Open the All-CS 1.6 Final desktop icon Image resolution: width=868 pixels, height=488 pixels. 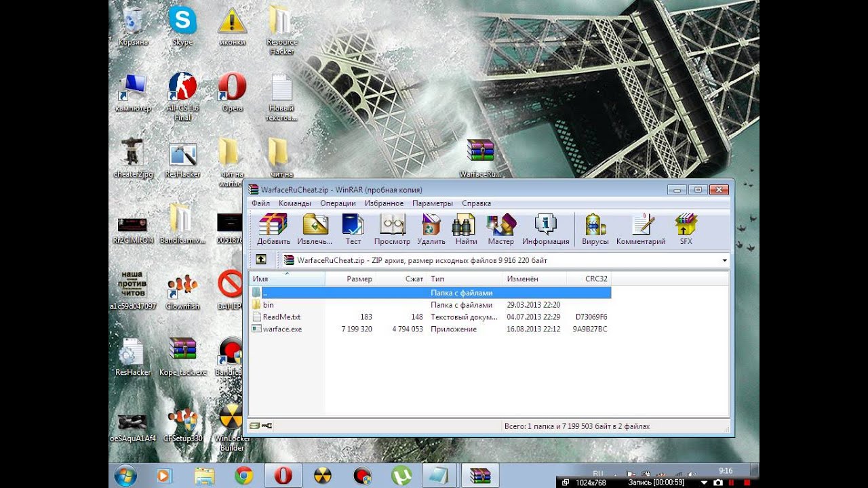(182, 96)
